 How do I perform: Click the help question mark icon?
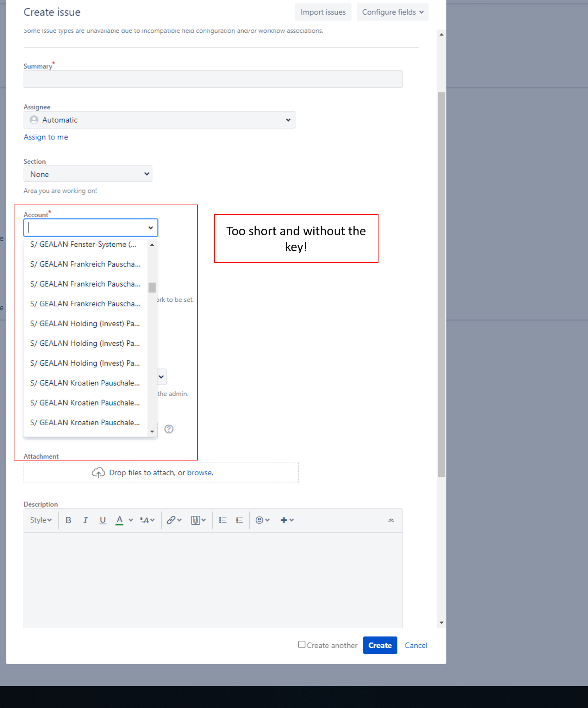(169, 429)
